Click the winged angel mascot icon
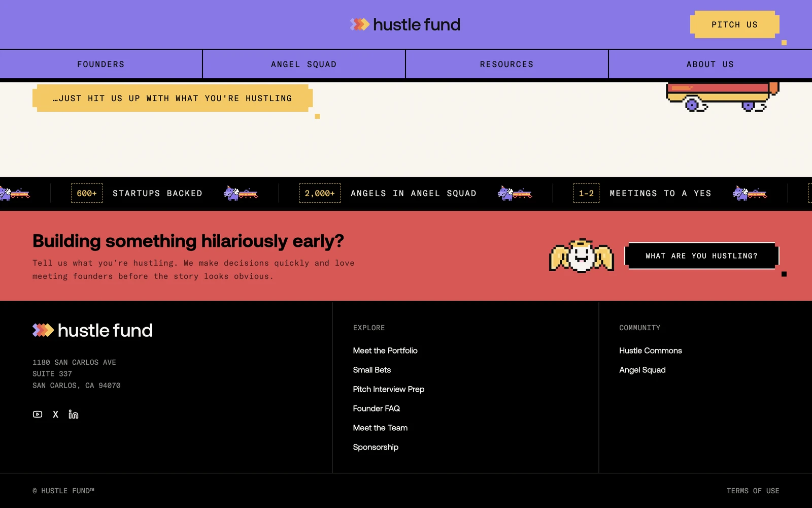Image resolution: width=812 pixels, height=508 pixels. coord(582,256)
